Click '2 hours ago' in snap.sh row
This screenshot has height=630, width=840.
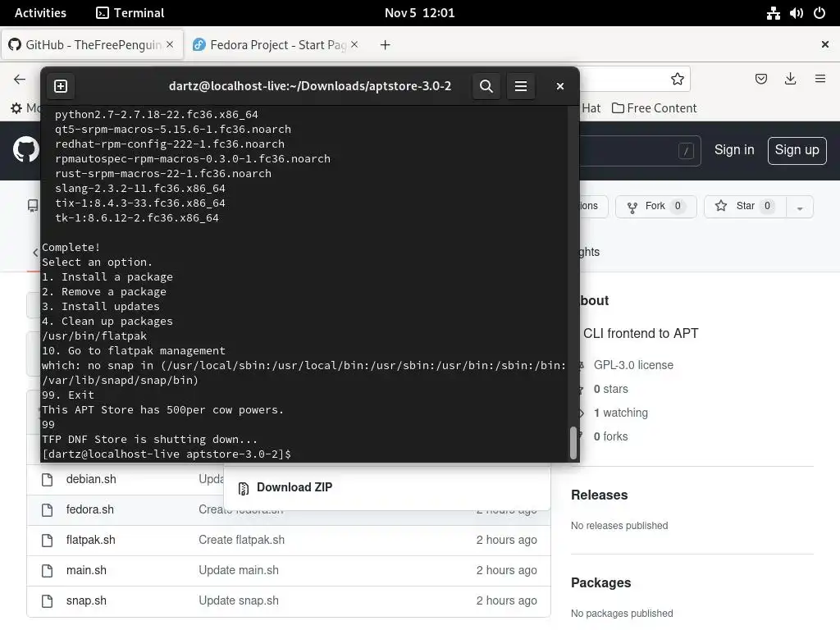click(x=506, y=600)
